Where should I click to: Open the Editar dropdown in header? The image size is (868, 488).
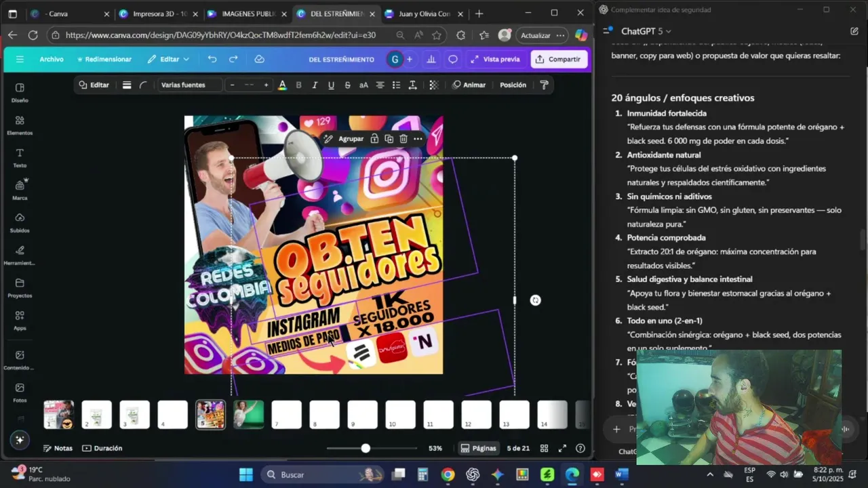[x=168, y=60]
